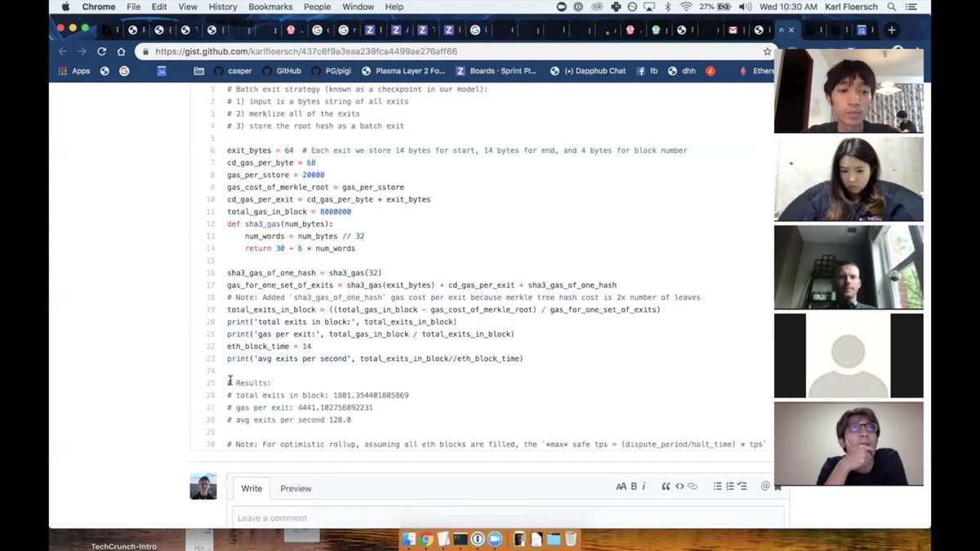Open the dhh bookmark

click(x=682, y=71)
